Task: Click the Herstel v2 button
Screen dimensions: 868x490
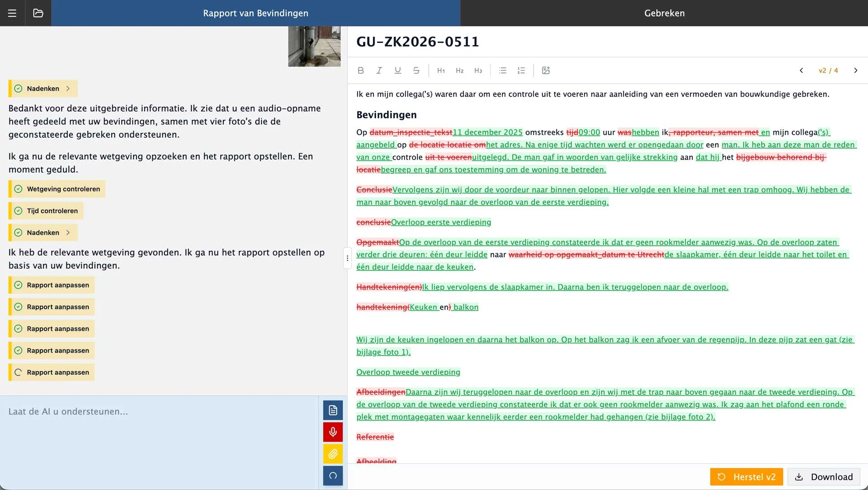Action: pyautogui.click(x=746, y=477)
